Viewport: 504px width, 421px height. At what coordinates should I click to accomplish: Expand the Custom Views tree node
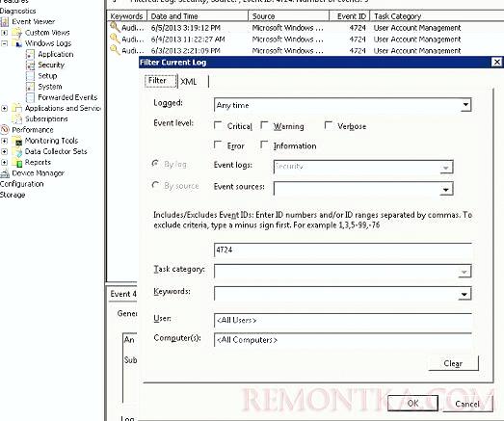click(x=4, y=33)
